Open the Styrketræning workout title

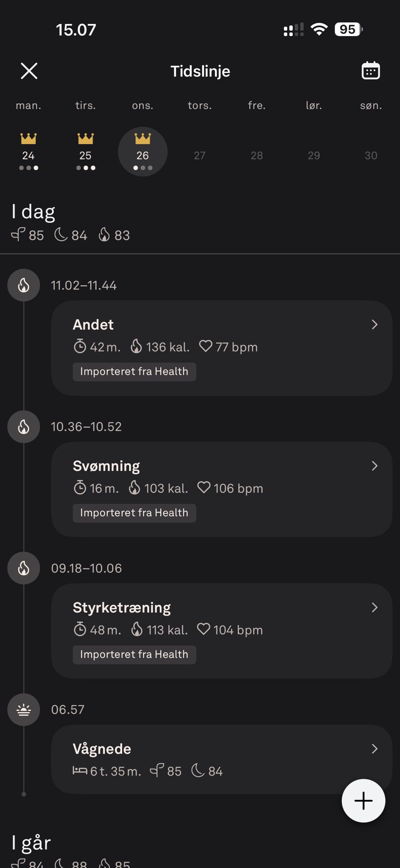122,608
